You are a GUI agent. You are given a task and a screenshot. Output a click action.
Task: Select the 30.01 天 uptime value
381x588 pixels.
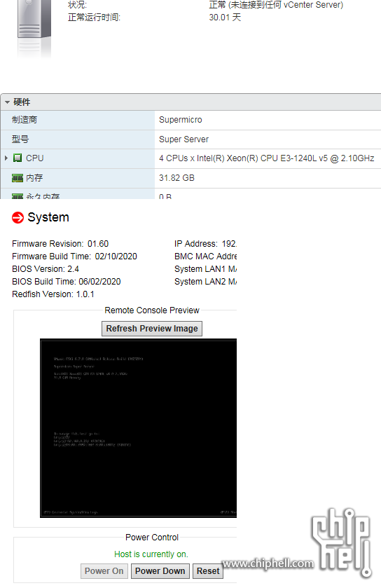coord(225,18)
